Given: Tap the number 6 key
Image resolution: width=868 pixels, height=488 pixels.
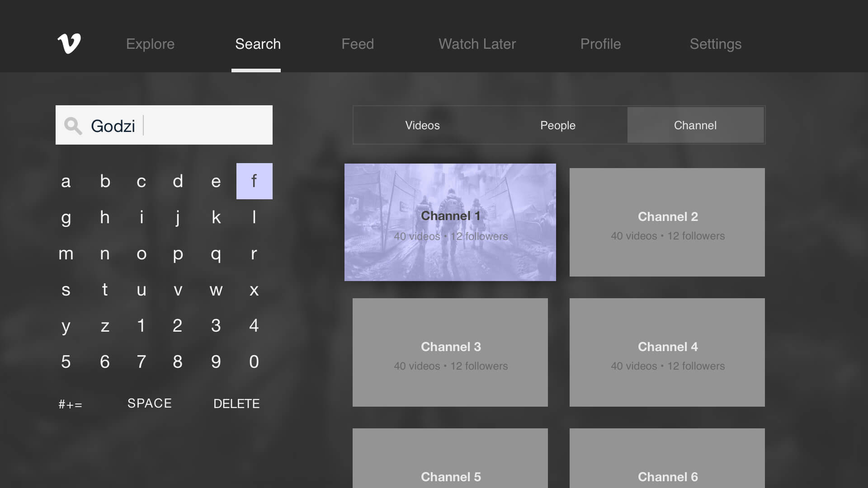Looking at the screenshot, I should coord(105,362).
